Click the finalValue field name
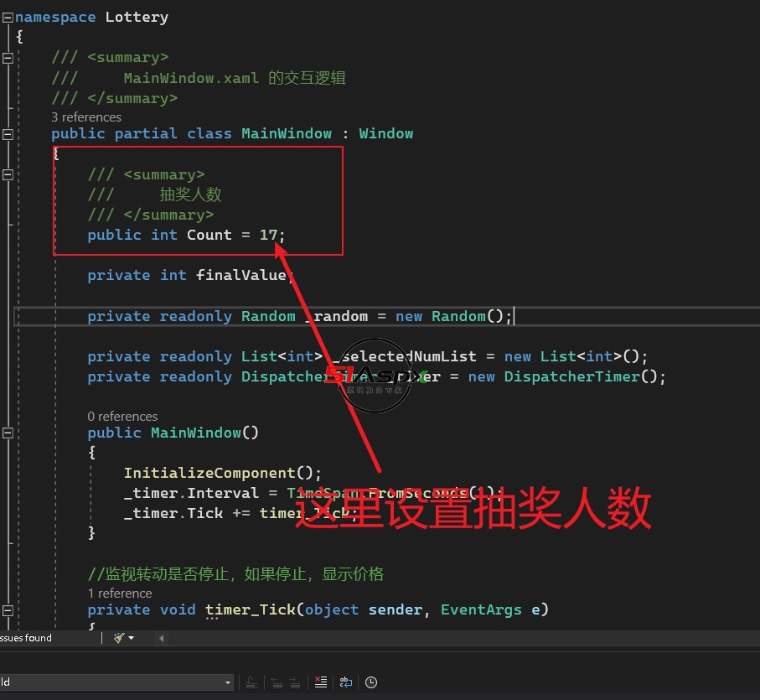The image size is (760, 700). [240, 275]
